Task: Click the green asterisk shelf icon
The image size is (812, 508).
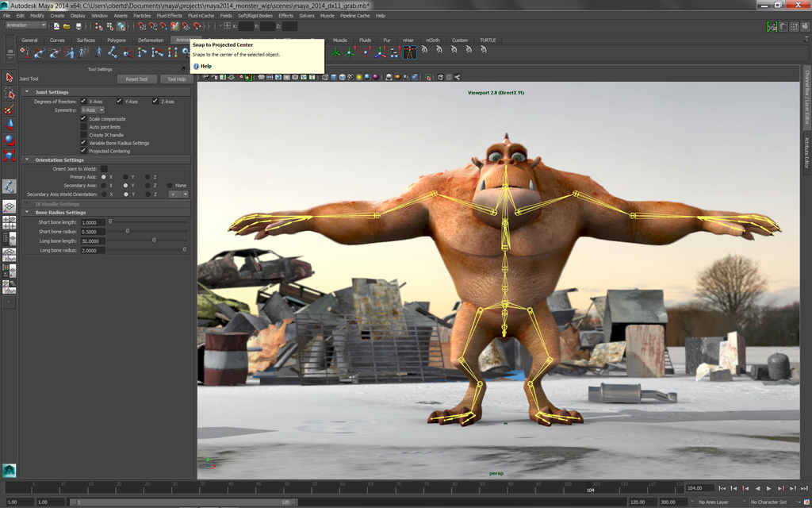Action: (x=336, y=52)
